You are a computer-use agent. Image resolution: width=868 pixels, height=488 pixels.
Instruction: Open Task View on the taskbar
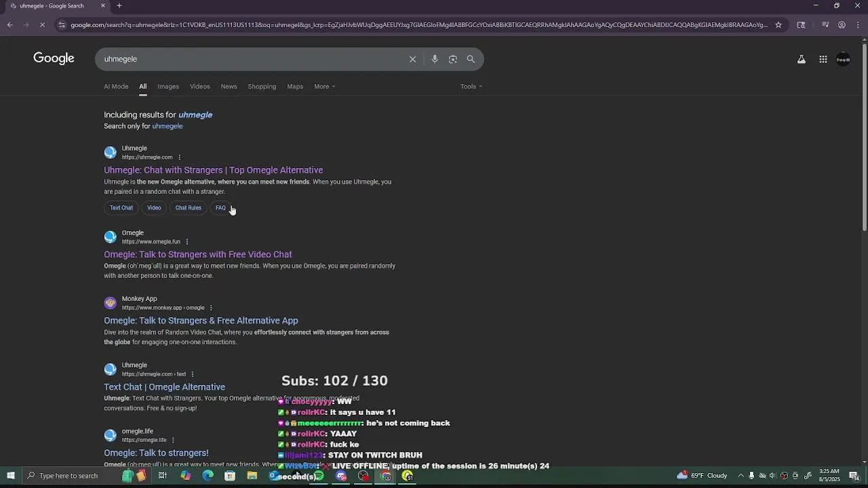(163, 476)
